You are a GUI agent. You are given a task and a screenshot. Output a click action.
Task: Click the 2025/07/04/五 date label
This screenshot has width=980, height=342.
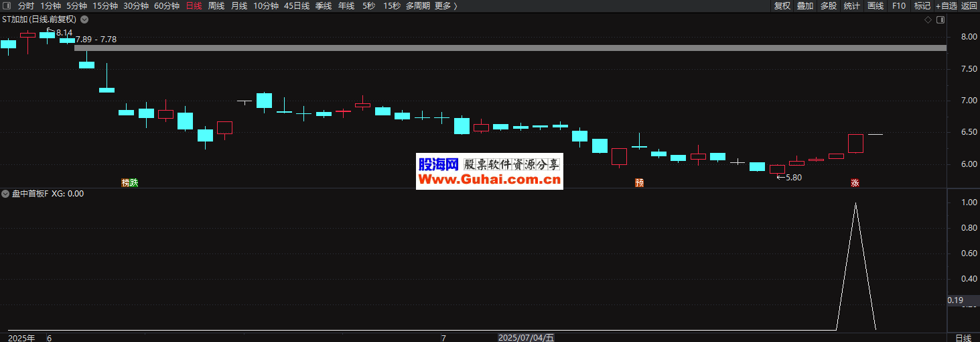click(x=526, y=337)
